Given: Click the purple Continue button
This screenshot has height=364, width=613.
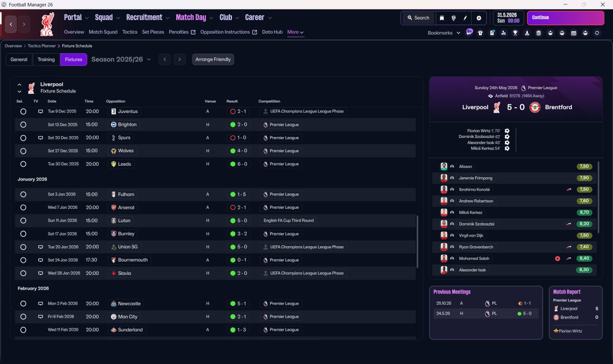Looking at the screenshot, I should pos(566,18).
